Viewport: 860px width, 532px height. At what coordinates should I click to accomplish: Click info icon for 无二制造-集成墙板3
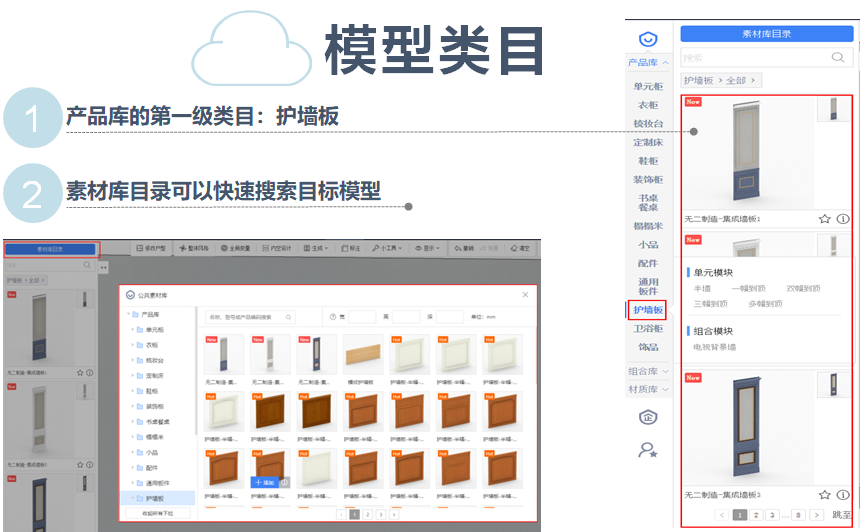tap(843, 494)
